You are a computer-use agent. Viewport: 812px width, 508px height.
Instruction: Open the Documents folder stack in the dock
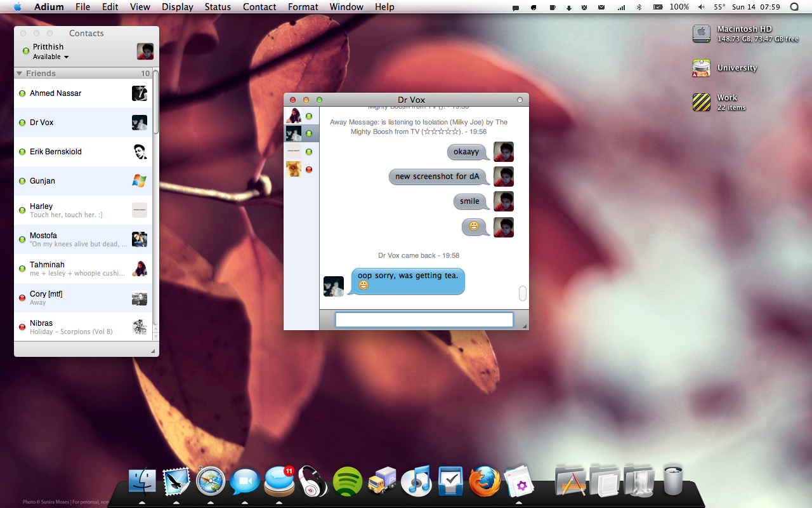[605, 480]
